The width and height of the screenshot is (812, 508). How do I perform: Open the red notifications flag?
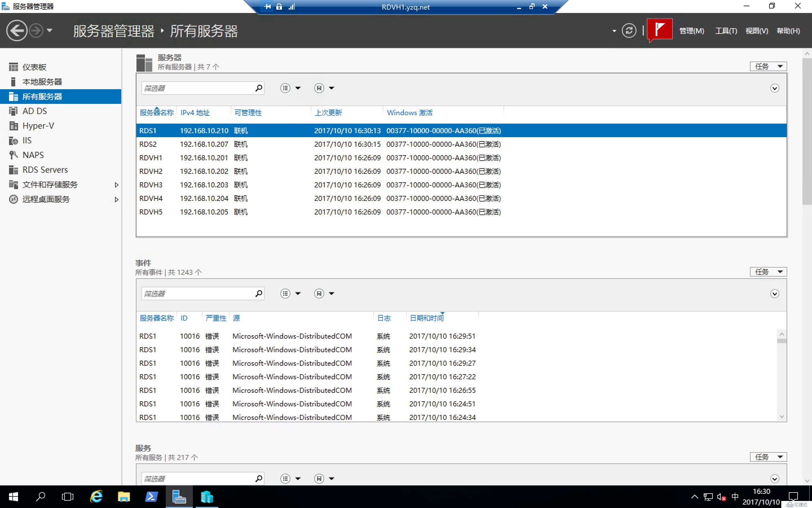click(659, 30)
